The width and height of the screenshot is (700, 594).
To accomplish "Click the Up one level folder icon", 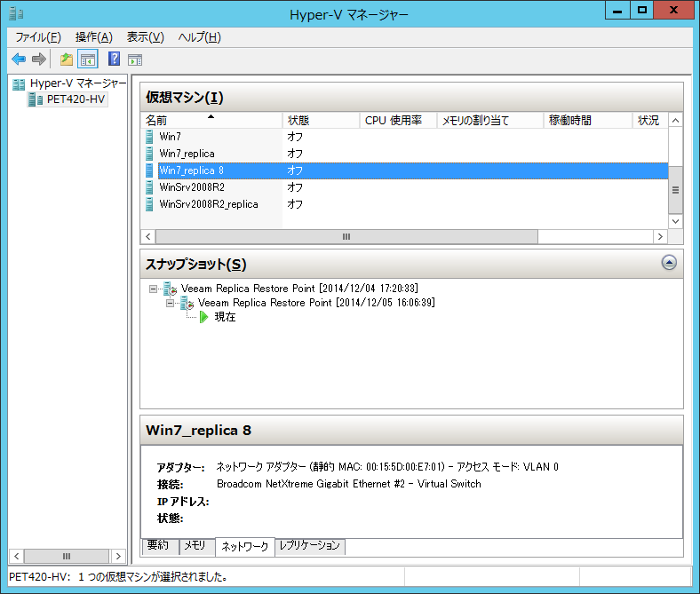I will tap(67, 59).
